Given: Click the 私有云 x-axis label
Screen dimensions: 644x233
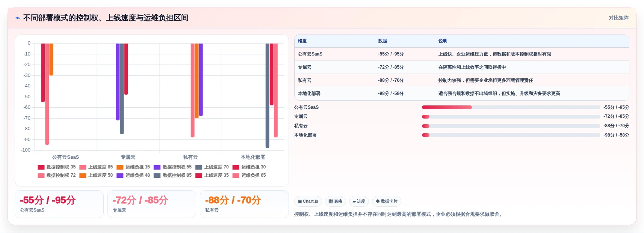Looking at the screenshot, I should [x=190, y=157].
